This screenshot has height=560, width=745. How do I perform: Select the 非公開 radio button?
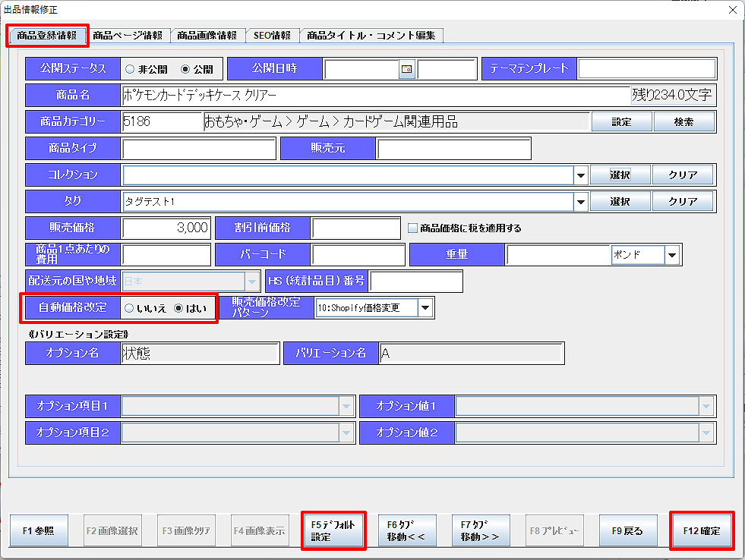(130, 69)
